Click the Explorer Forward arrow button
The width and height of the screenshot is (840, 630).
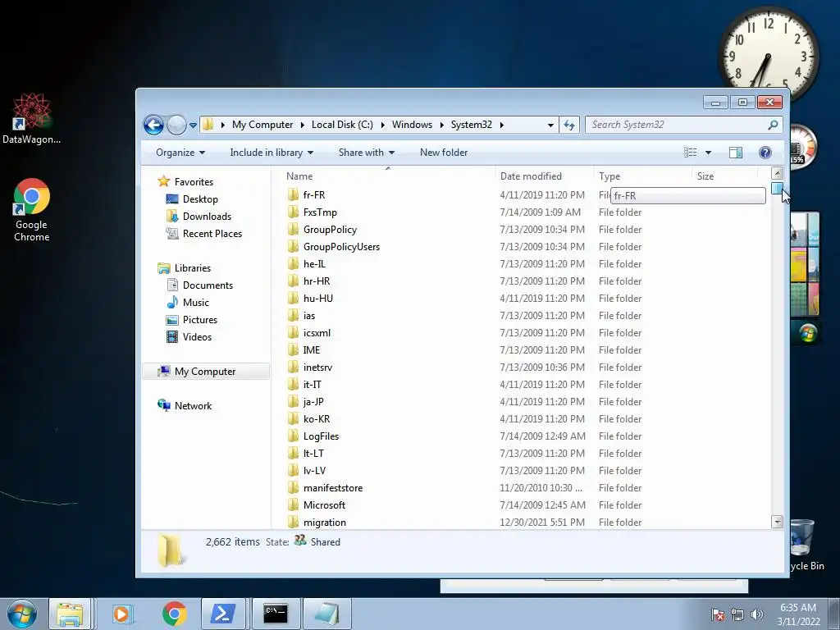[x=176, y=125]
